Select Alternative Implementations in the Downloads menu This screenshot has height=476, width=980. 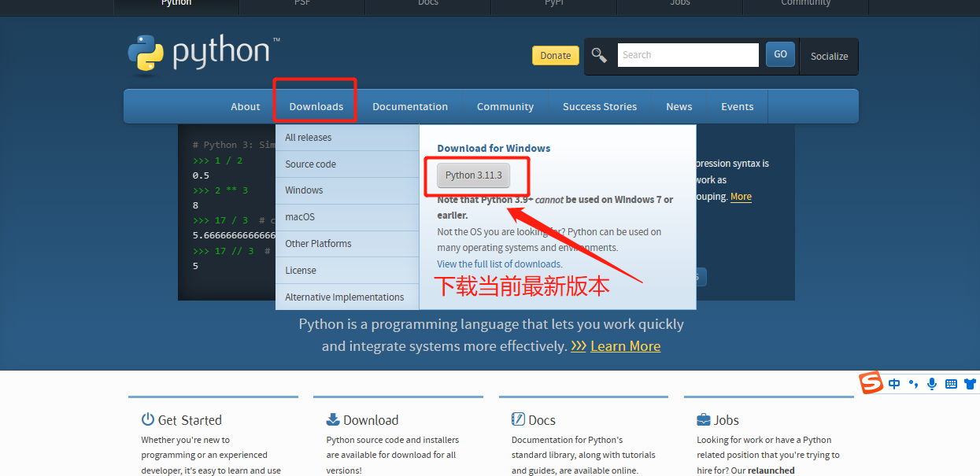point(347,297)
